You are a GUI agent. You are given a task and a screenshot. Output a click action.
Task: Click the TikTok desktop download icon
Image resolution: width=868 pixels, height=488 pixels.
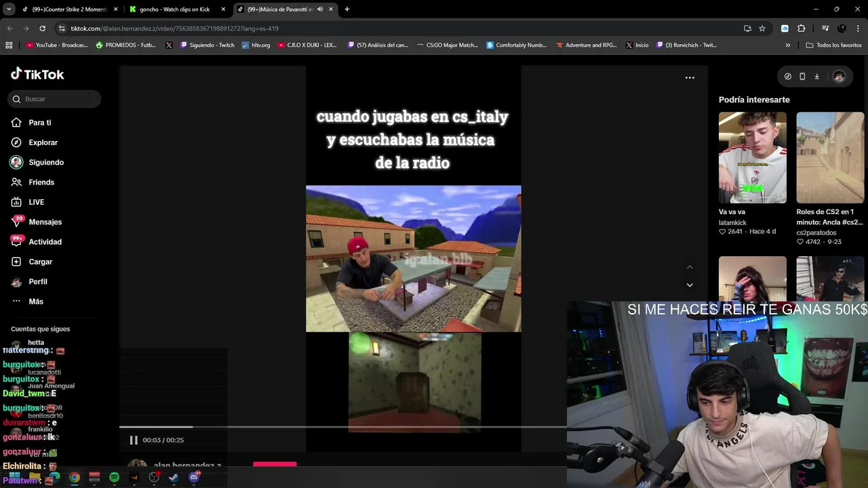pyautogui.click(x=816, y=77)
